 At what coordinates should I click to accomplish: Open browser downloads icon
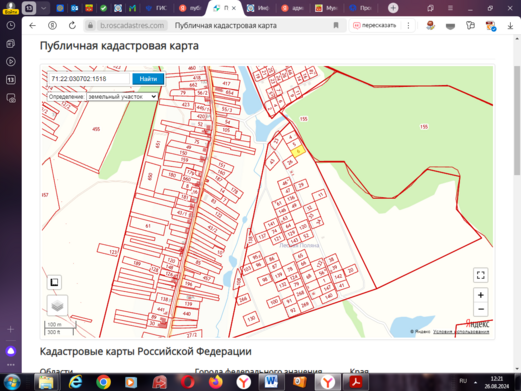point(510,26)
